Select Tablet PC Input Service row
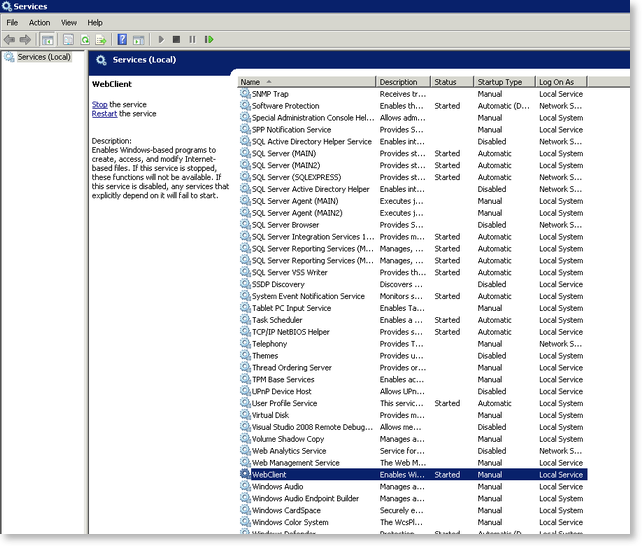Screen dimensions: 642x546 (x=414, y=308)
